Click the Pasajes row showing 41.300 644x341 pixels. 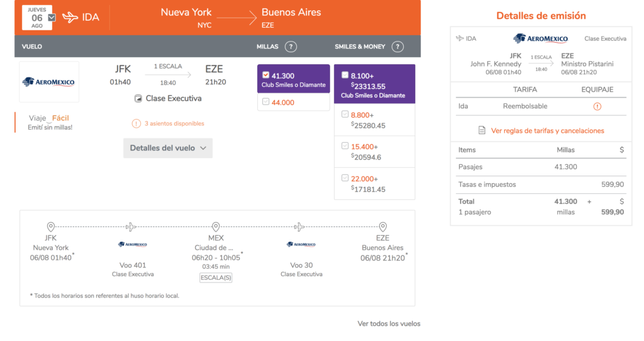point(541,167)
